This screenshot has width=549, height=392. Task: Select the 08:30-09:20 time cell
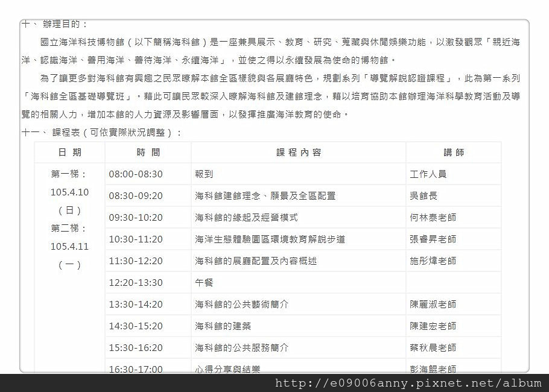[x=148, y=195]
